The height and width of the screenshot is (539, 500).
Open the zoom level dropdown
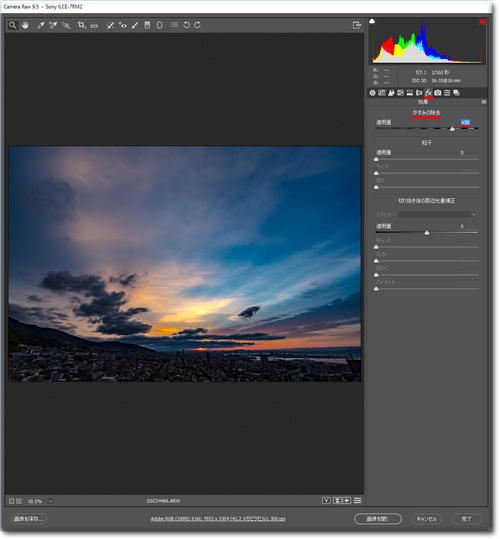click(50, 501)
